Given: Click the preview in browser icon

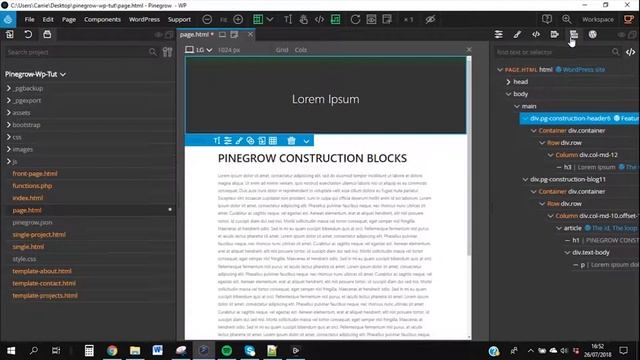Looking at the screenshot, I should pyautogui.click(x=371, y=19).
